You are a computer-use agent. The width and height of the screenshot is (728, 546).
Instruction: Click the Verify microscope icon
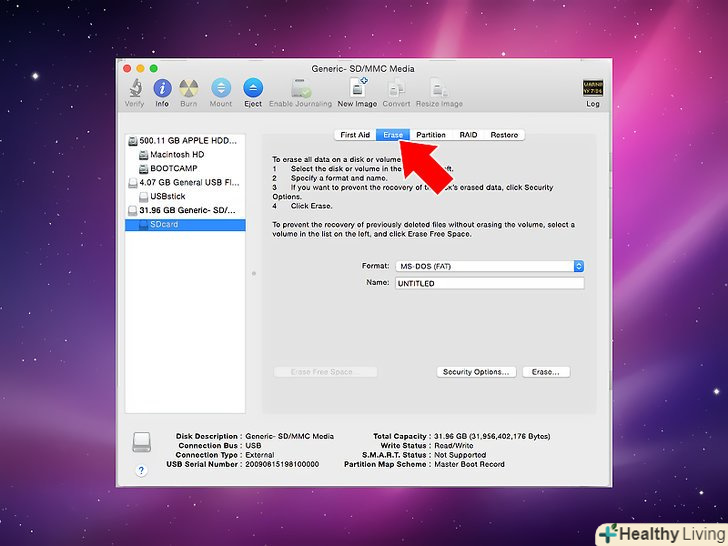(135, 88)
